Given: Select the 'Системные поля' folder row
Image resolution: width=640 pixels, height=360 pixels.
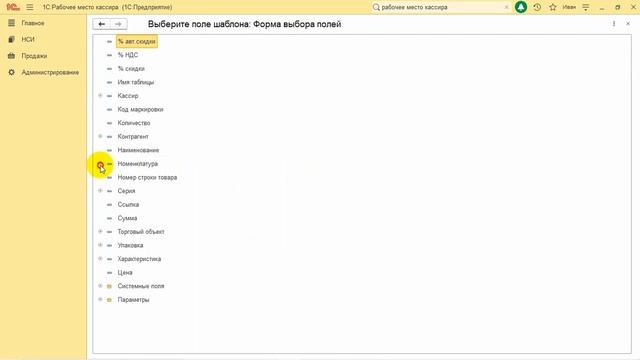Looking at the screenshot, I should coord(141,286).
